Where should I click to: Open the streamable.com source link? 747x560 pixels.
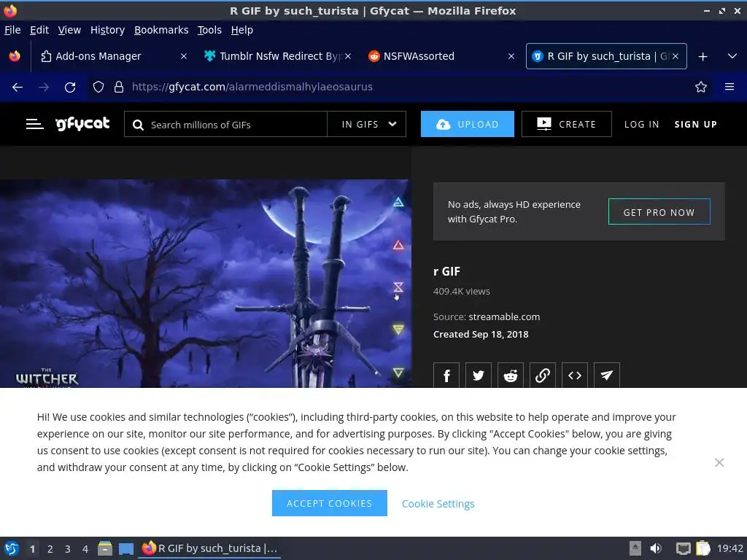pos(504,316)
